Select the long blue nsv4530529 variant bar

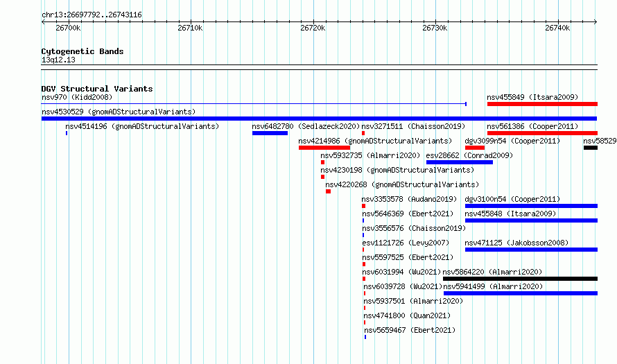319,119
